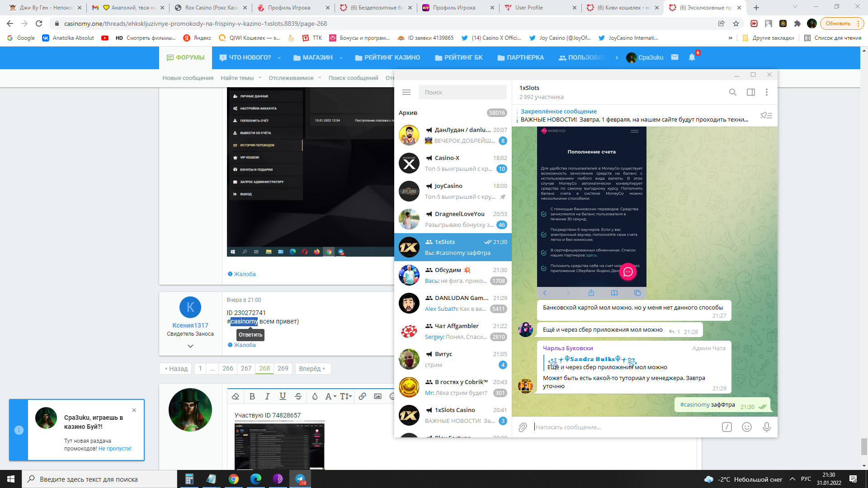Toggle underline formatting in reply editor
Screen dimensions: 868x488
point(283,396)
